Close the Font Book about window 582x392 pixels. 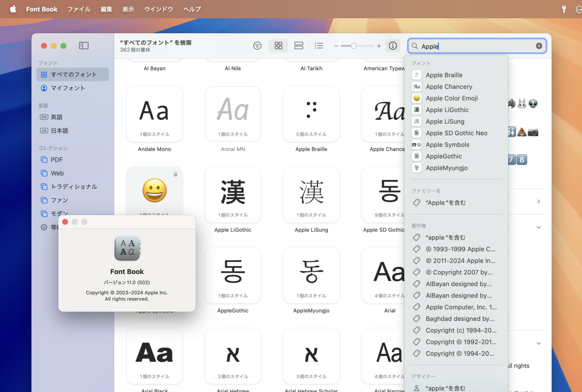(x=65, y=222)
